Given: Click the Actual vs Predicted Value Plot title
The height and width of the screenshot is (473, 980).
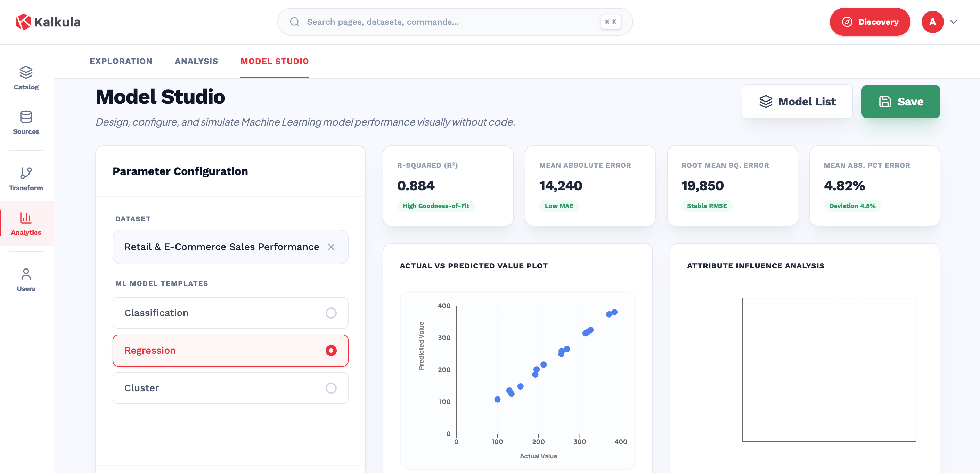Looking at the screenshot, I should (x=473, y=266).
